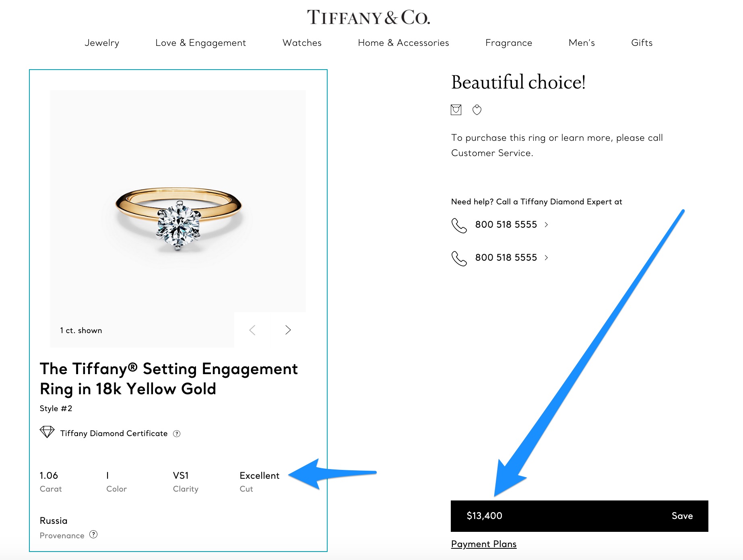Open the Diamond Certificate help tooltip
743x560 pixels.
(177, 434)
